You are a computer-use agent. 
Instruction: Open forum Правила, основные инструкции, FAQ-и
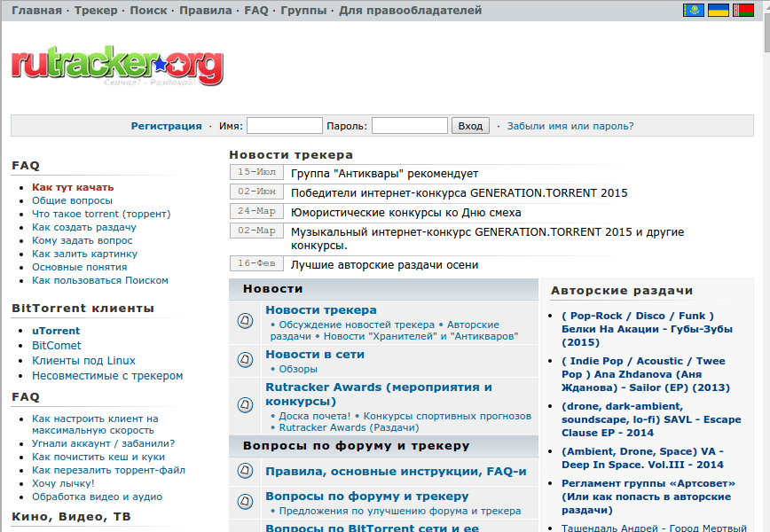click(396, 472)
